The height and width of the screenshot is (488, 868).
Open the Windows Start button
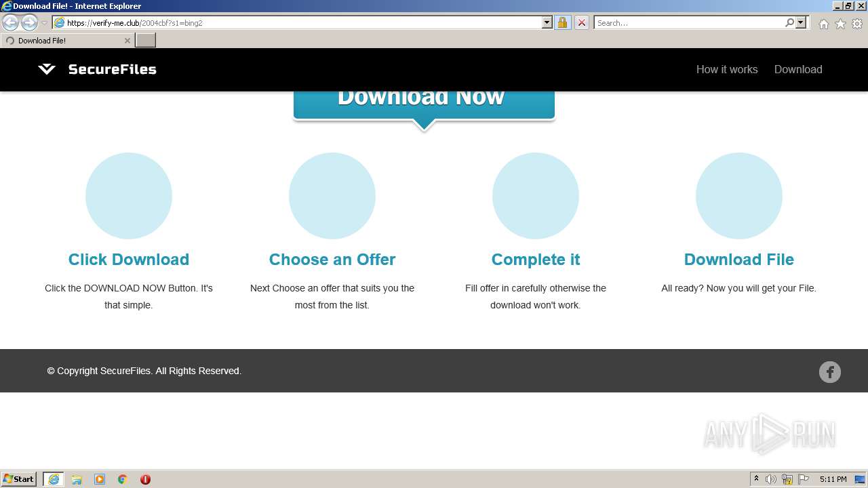click(x=19, y=479)
